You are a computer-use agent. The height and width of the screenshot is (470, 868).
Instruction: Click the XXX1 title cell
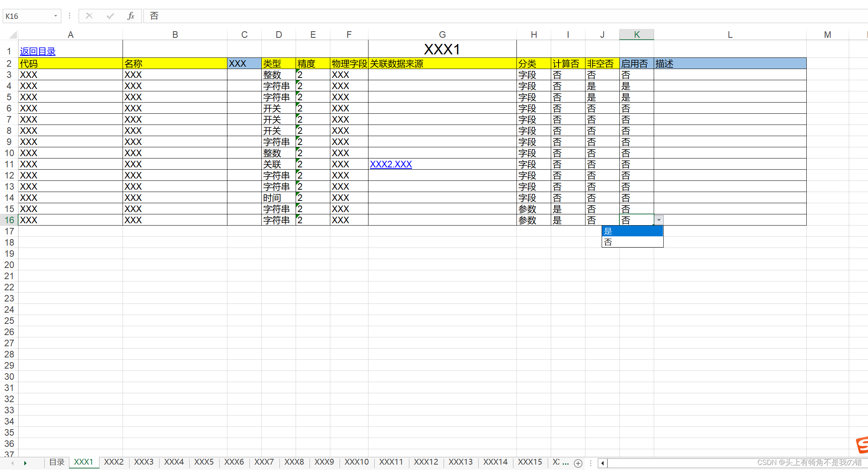pyautogui.click(x=442, y=49)
